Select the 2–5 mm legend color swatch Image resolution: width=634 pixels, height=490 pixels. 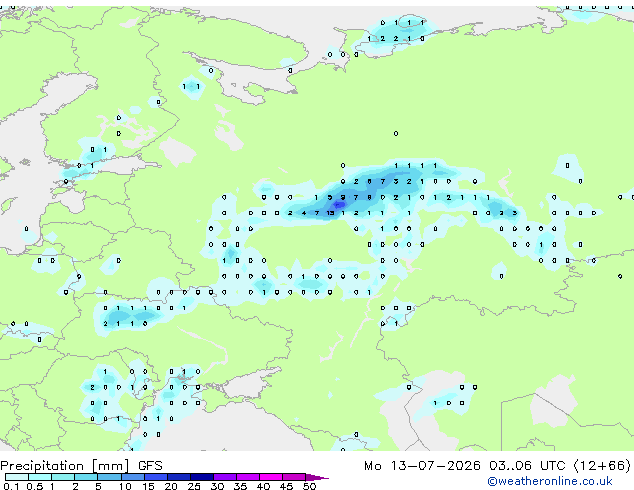[x=86, y=477]
